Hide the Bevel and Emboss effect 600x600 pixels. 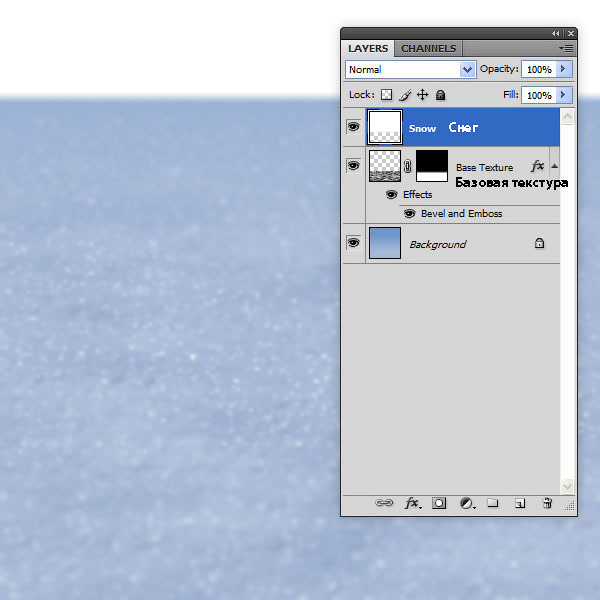(x=409, y=214)
